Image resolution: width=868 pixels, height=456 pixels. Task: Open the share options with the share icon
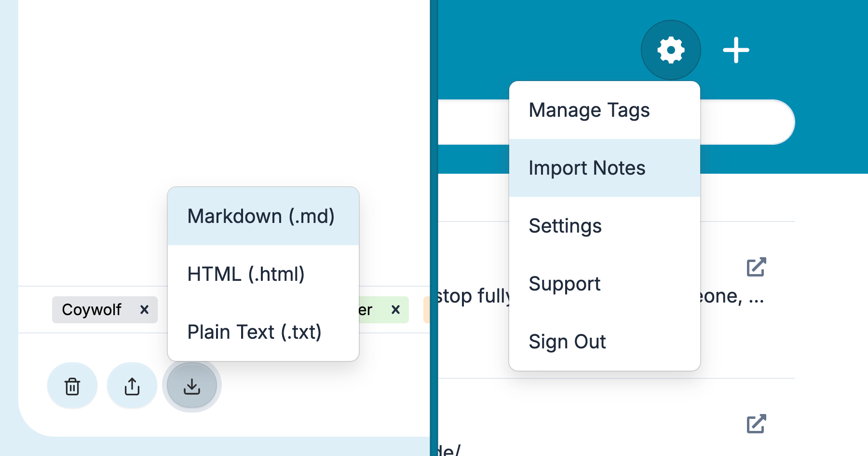tap(132, 386)
